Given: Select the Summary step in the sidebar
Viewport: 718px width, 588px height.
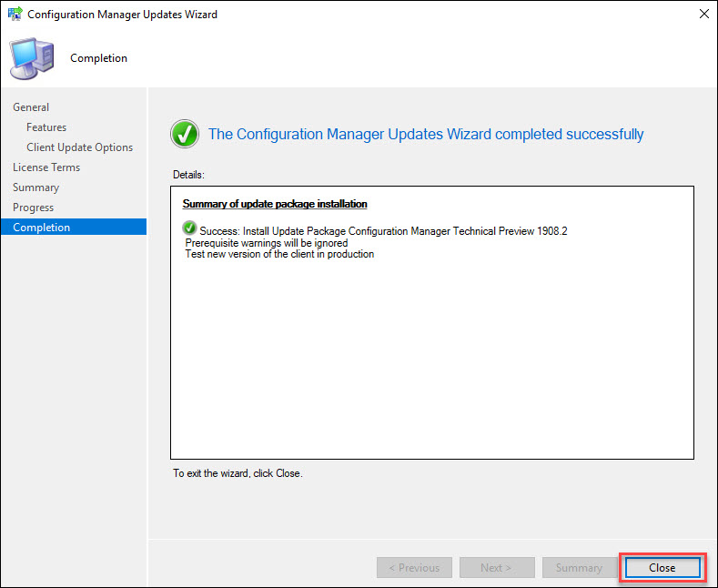Looking at the screenshot, I should [35, 188].
